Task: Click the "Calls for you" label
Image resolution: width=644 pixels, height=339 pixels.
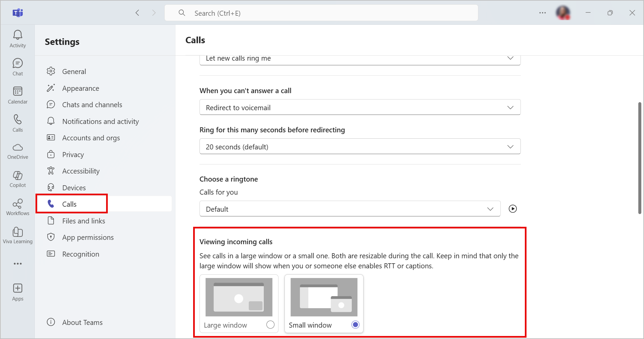Action: coord(219,192)
